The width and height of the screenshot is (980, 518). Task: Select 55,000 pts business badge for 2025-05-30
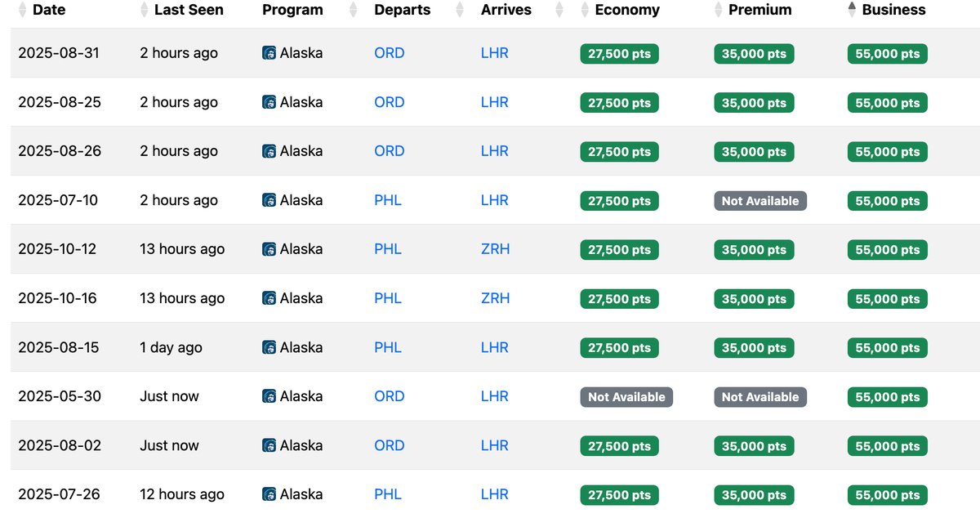tap(888, 397)
